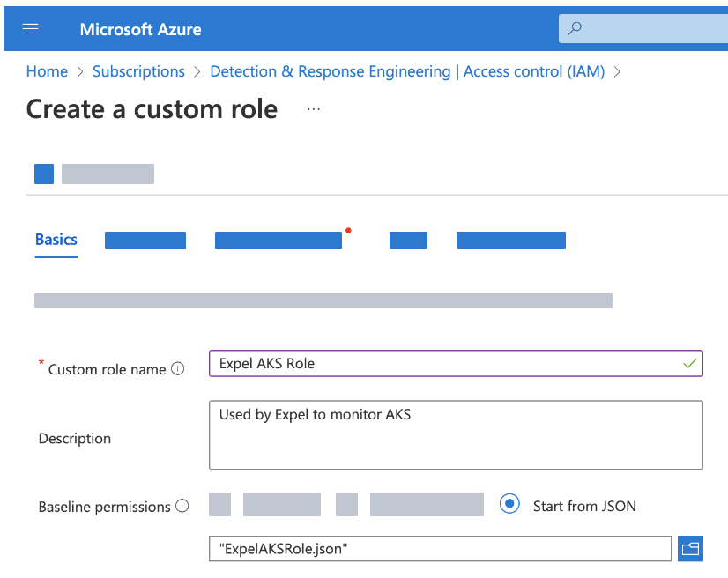Image resolution: width=728 pixels, height=578 pixels.
Task: Show info for Custom role name
Action: [178, 368]
